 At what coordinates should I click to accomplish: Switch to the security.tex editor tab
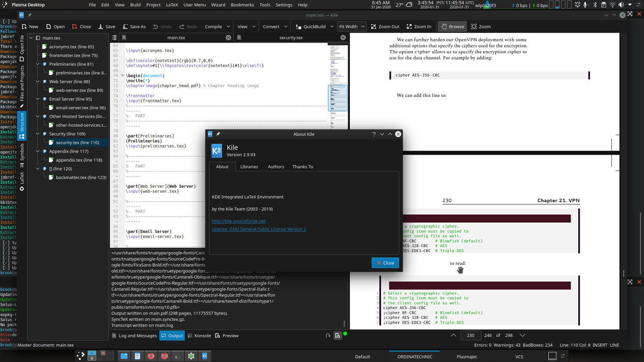291,38
